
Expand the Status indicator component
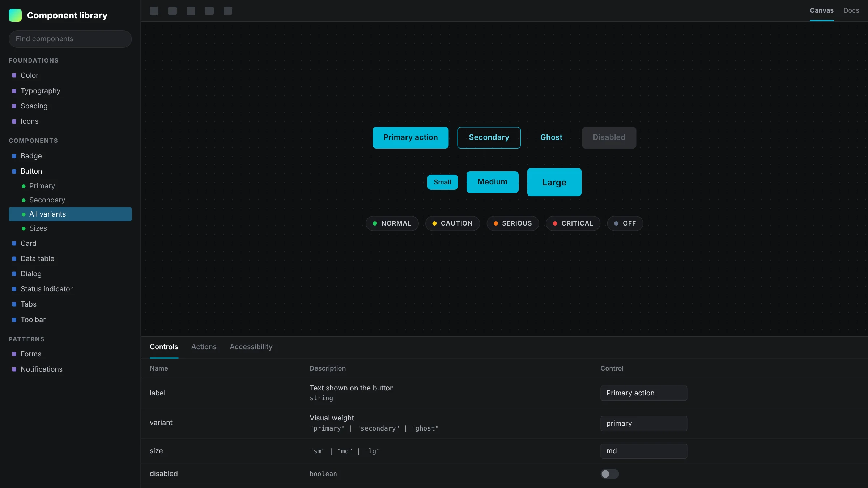click(x=70, y=289)
